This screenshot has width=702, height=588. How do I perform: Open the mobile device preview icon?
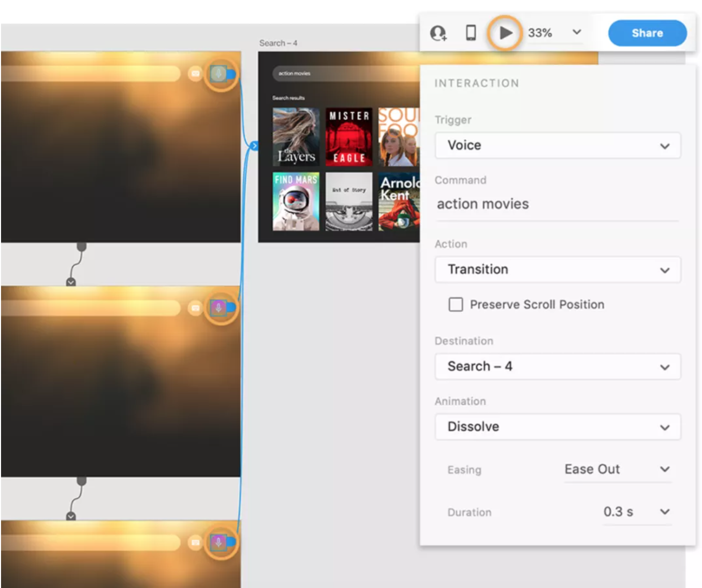point(471,33)
